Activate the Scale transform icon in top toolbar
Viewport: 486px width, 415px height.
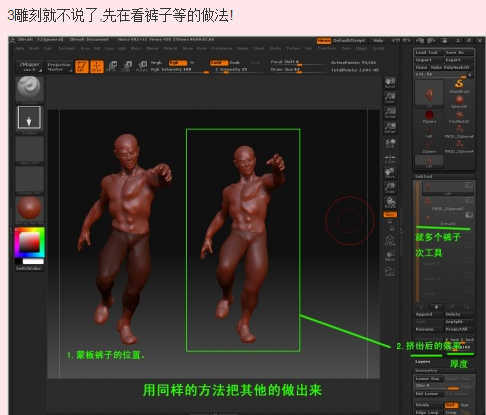point(126,66)
